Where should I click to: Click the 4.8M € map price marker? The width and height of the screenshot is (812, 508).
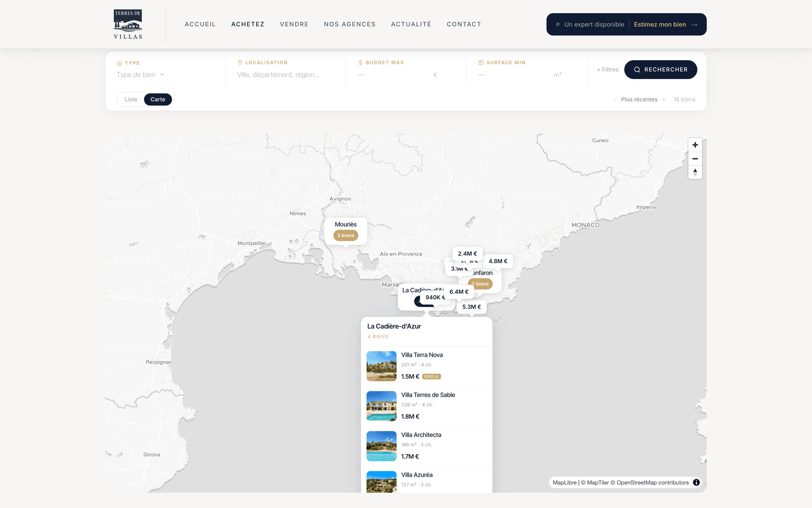498,261
